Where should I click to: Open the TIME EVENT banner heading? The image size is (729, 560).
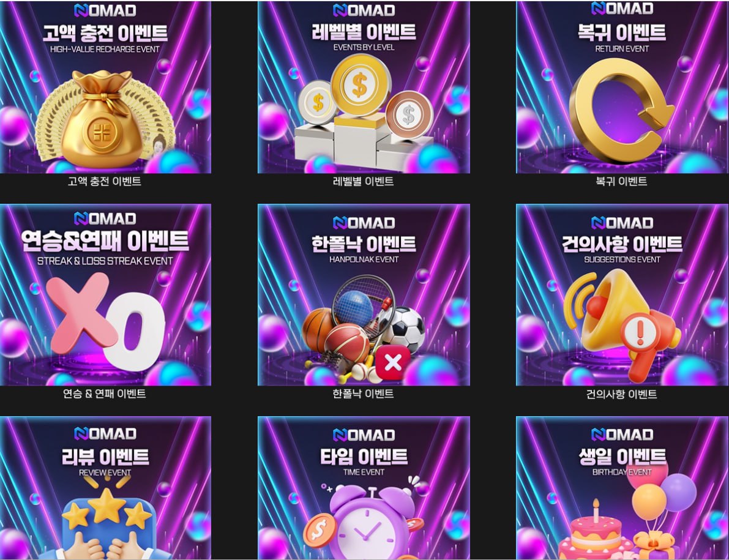coord(364,472)
